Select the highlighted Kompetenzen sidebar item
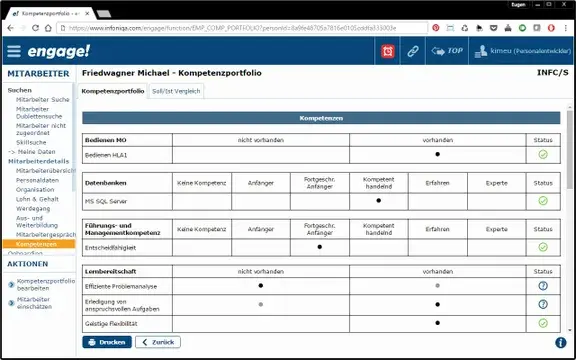This screenshot has height=360, width=576. pyautogui.click(x=39, y=244)
